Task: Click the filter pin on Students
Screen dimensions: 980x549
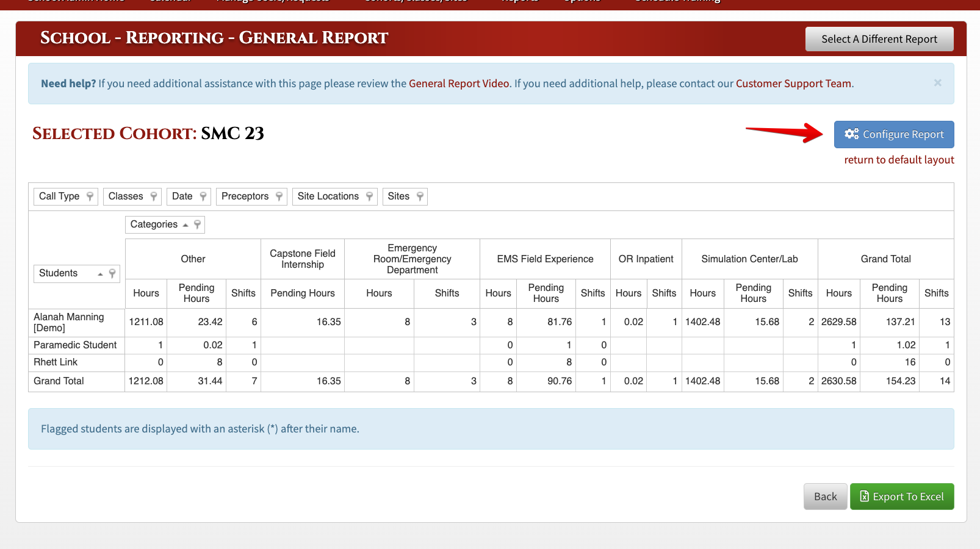Action: [x=112, y=273]
